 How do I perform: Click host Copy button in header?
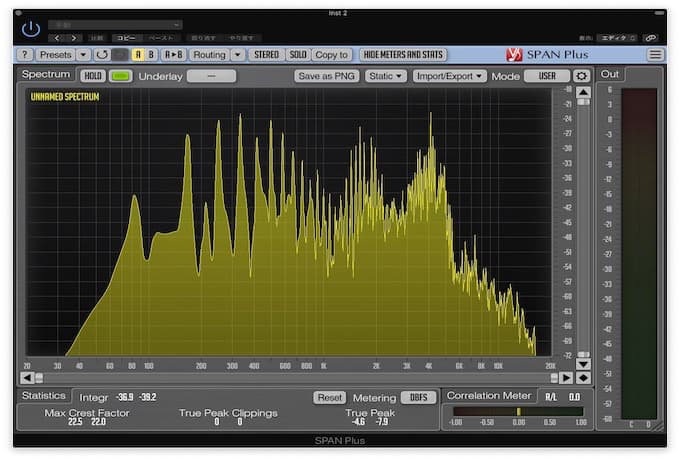point(127,38)
